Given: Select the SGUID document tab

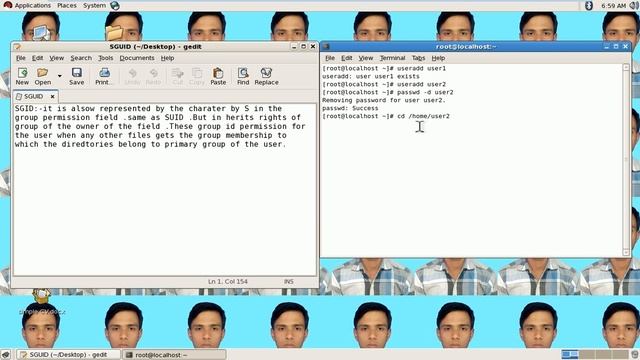Looking at the screenshot, I should tap(33, 96).
